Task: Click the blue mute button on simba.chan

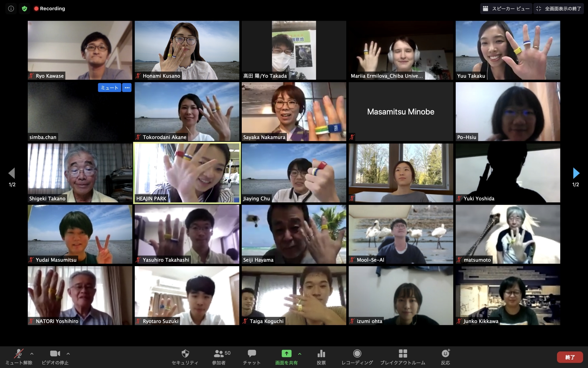Action: [109, 88]
